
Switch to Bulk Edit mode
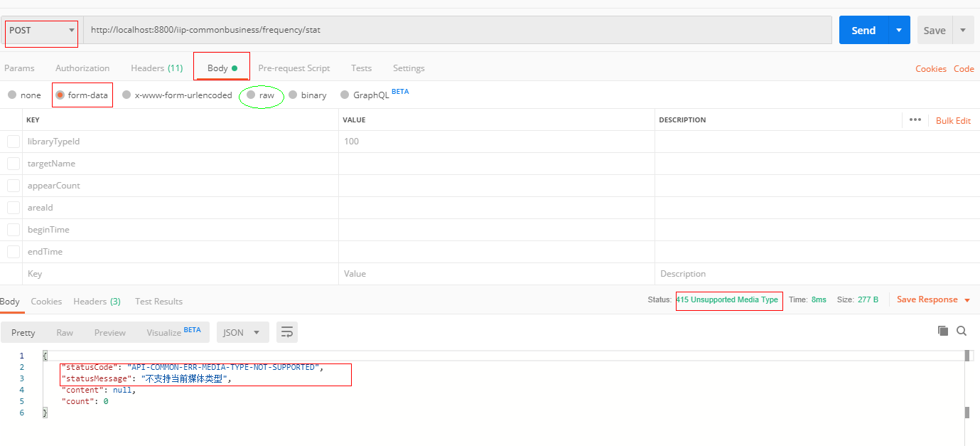[953, 120]
